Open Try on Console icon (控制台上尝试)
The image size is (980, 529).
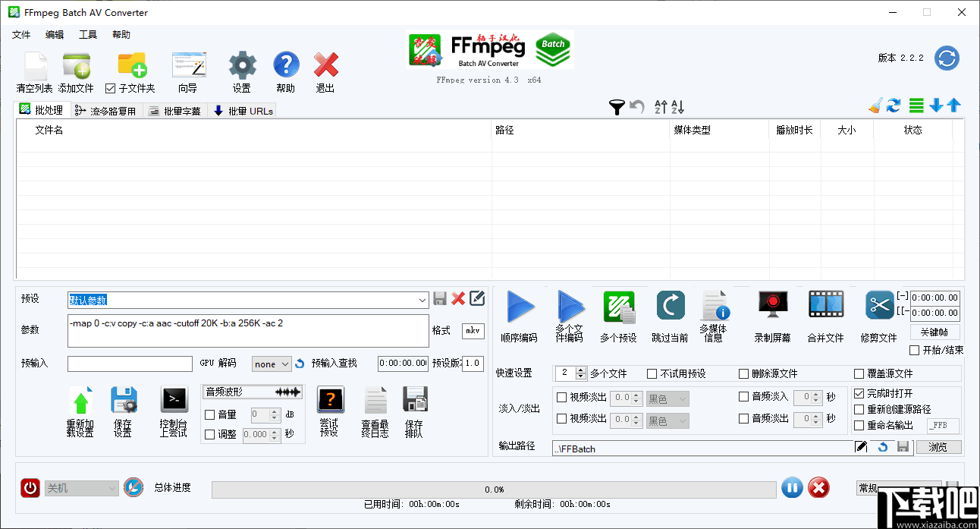coord(174,399)
